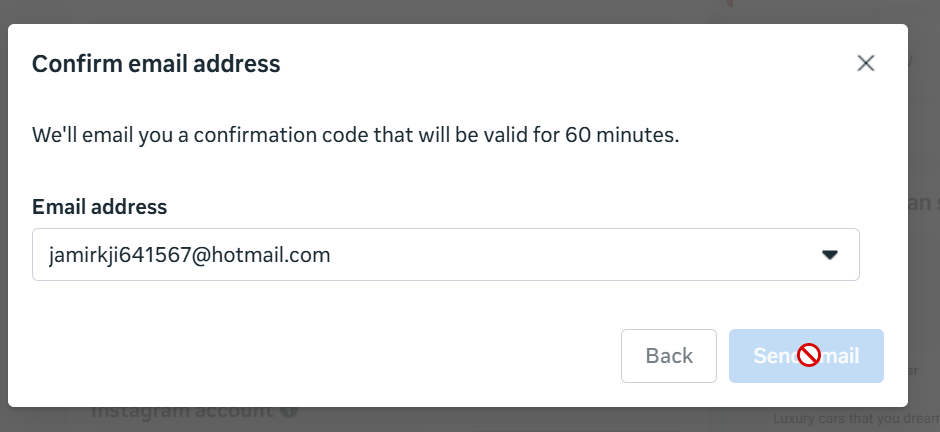
Task: Click the partially hidden heading right of dialog
Action: click(923, 203)
